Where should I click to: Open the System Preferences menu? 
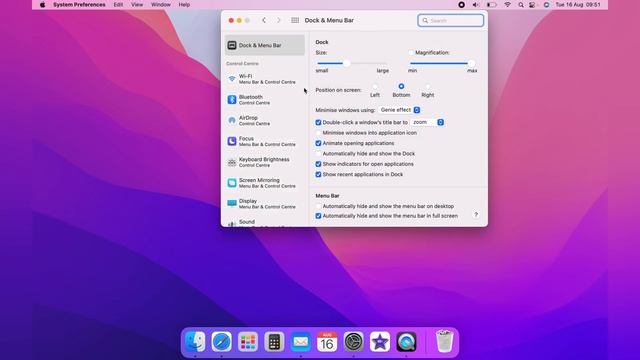click(x=79, y=5)
